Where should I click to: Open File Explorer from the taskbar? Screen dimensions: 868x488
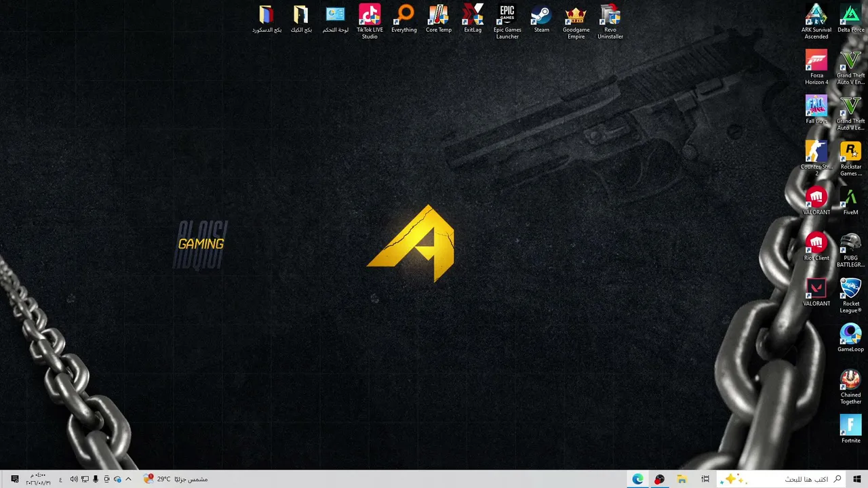click(x=682, y=479)
